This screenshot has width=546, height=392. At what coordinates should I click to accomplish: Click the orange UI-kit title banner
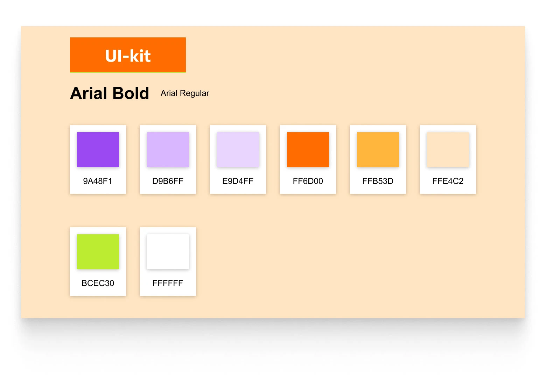pos(128,55)
